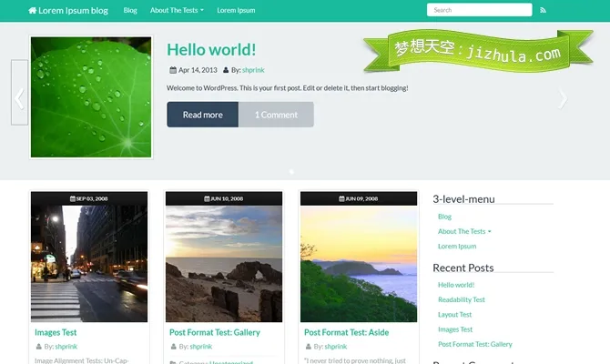Click the Recent Posts widget heading
This screenshot has width=610, height=364.
(463, 268)
